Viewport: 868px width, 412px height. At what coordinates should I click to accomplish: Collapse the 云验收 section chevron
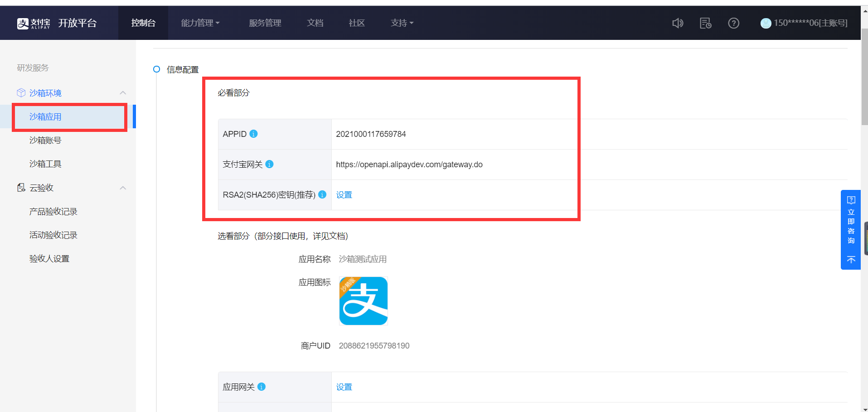click(x=123, y=188)
